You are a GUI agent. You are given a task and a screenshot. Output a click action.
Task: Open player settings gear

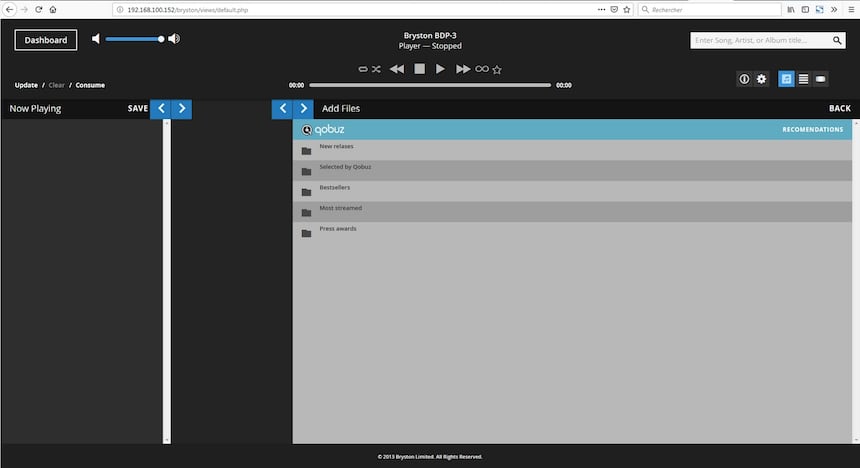(761, 79)
